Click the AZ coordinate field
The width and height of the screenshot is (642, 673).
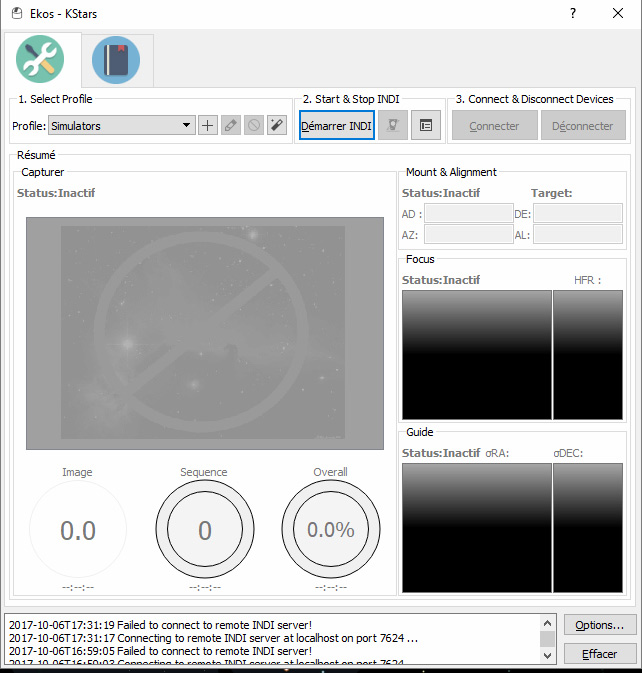pyautogui.click(x=469, y=234)
